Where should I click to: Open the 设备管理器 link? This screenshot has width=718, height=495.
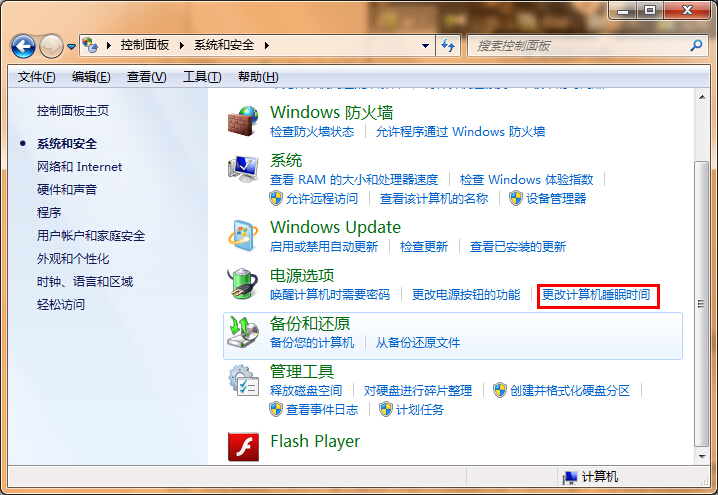(556, 198)
